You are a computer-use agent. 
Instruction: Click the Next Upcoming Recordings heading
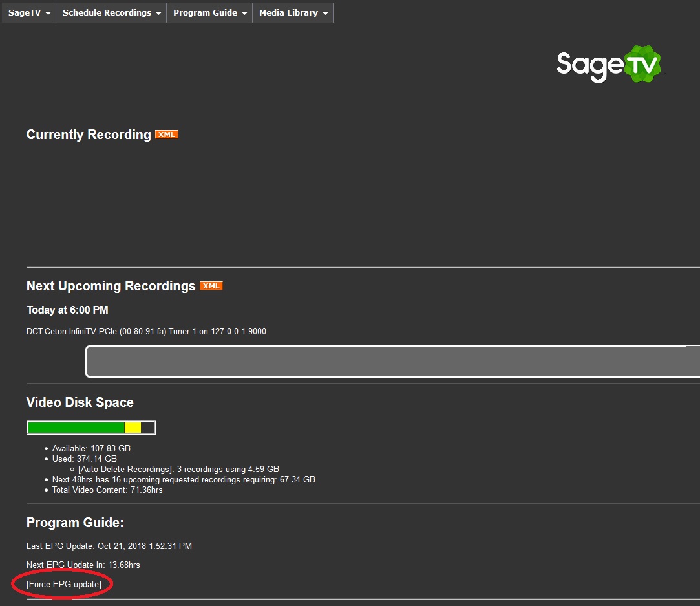(x=111, y=286)
